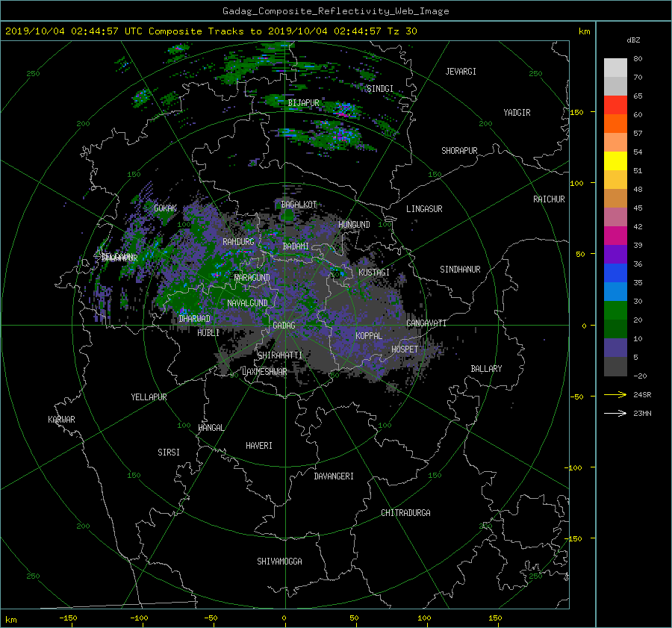Select the LAXMESHWAR label
This screenshot has height=628, width=672.
coord(264,372)
